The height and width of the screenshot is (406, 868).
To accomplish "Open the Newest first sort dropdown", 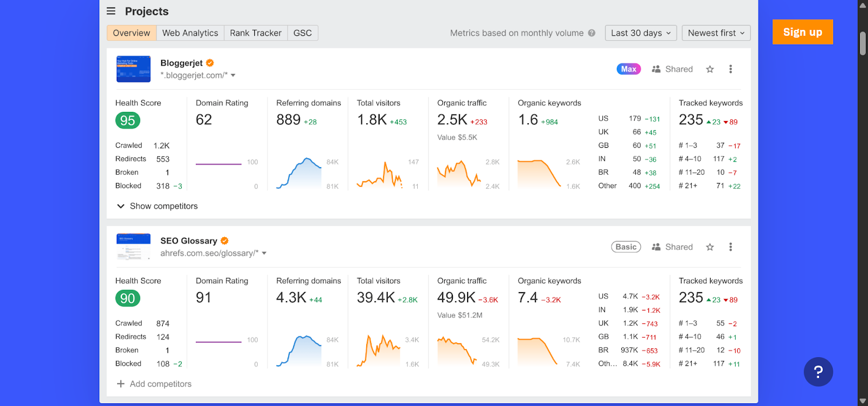I will (x=716, y=33).
